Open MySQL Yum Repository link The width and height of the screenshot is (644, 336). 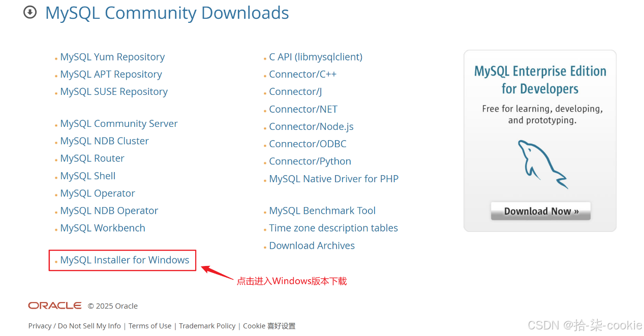[112, 57]
